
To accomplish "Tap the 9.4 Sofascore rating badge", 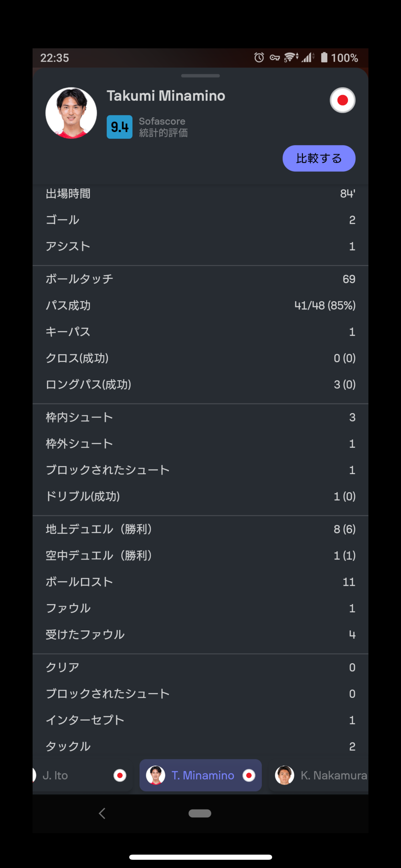I will [120, 127].
